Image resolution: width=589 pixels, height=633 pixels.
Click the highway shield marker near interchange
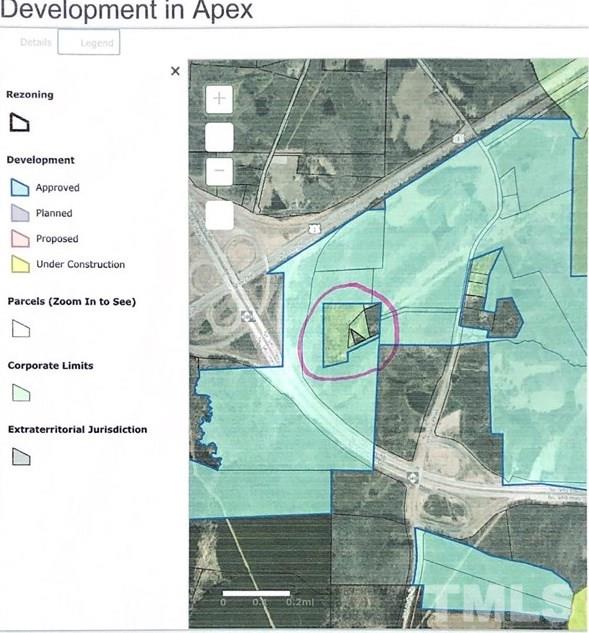tap(248, 316)
